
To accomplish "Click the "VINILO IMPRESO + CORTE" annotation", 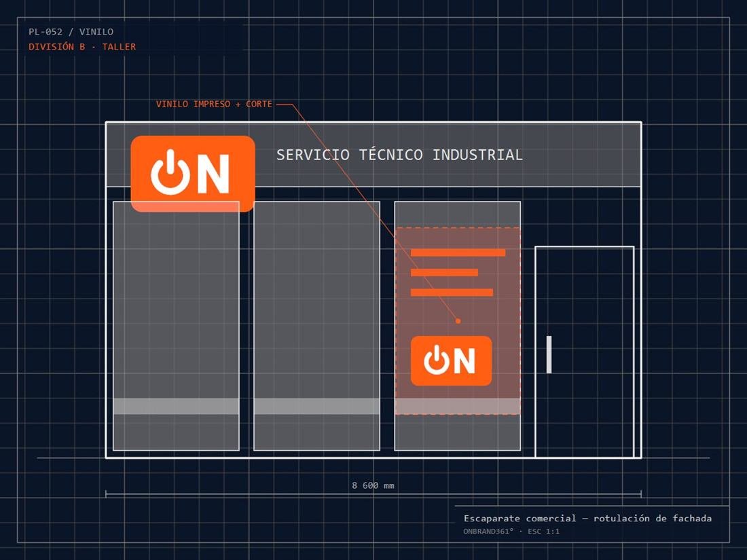I will point(214,104).
